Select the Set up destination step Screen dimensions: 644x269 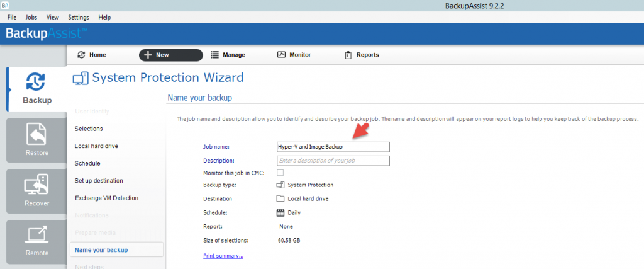(x=99, y=181)
